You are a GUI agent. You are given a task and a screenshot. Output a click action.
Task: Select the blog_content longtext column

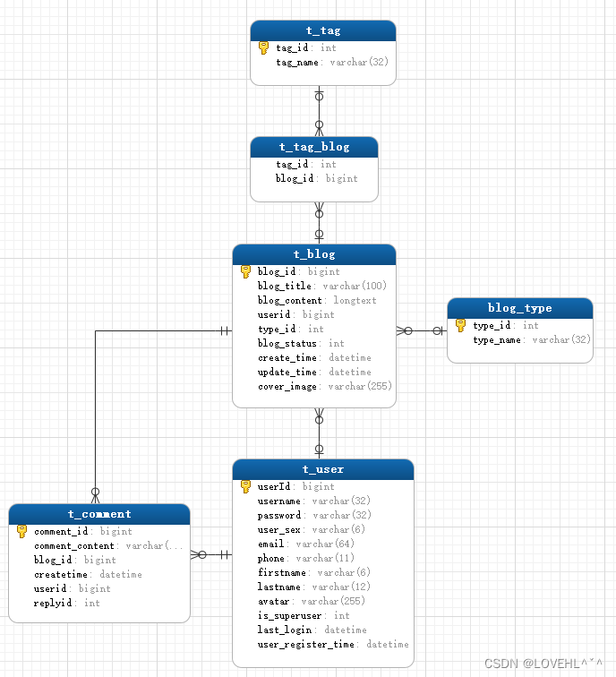[317, 300]
